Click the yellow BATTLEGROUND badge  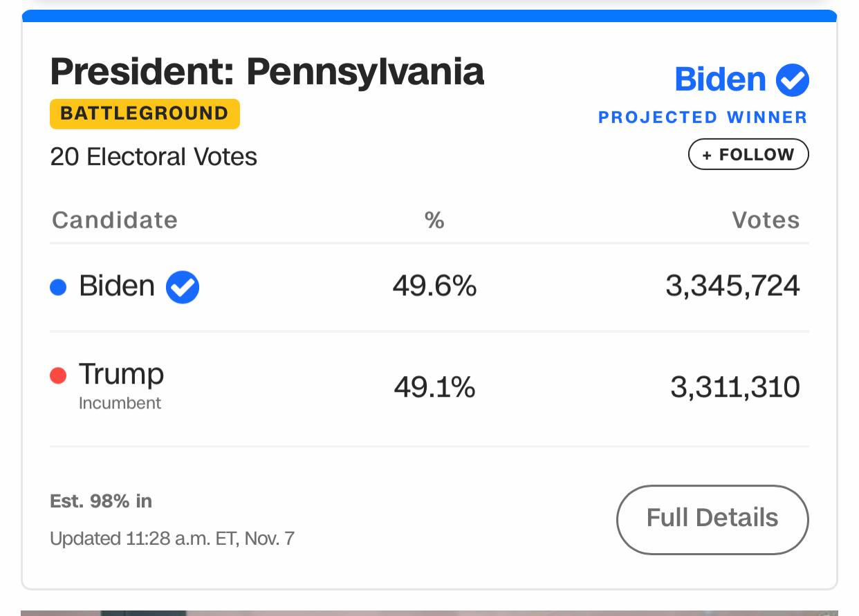145,114
